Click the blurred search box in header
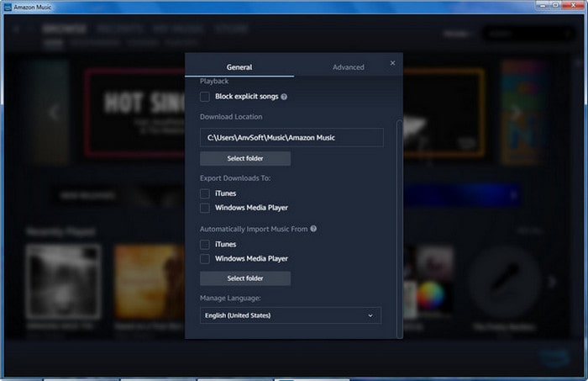Viewport: 588px width, 381px height. tap(528, 34)
